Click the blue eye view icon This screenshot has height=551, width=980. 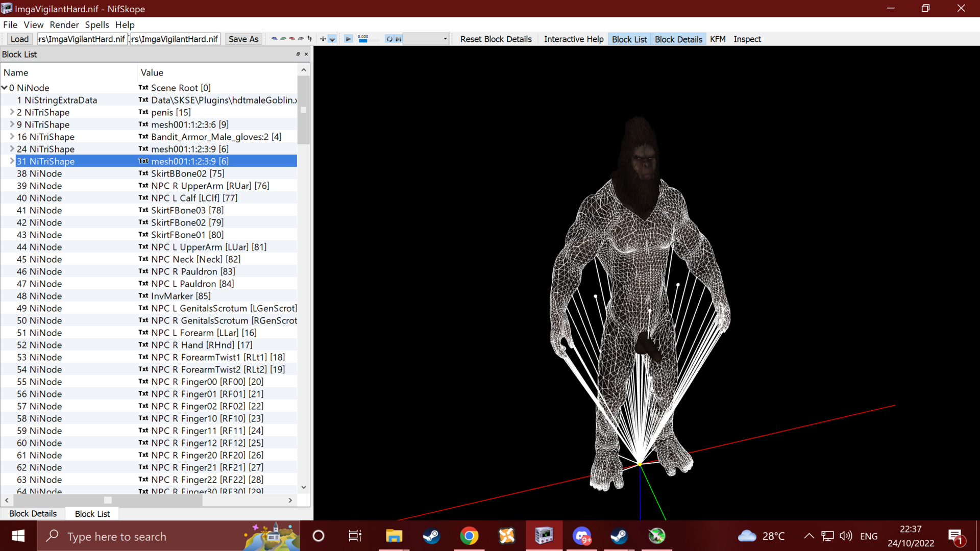pyautogui.click(x=274, y=39)
